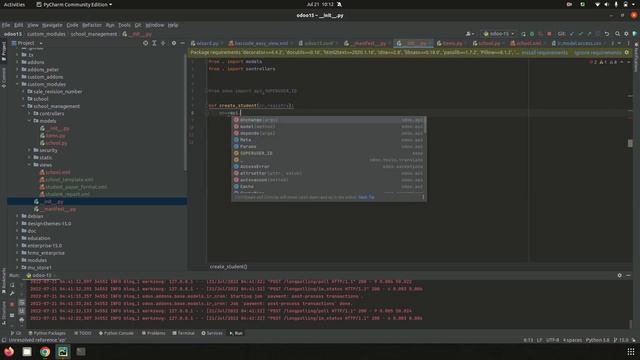Minimize the Run tool window

(x=628, y=276)
